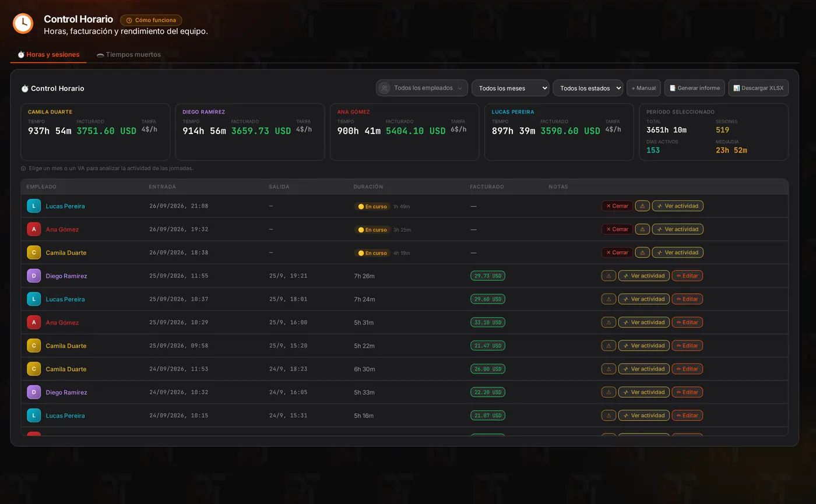Image resolution: width=816 pixels, height=504 pixels.
Task: Open the Todos los empleados selector
Action: [x=421, y=88]
